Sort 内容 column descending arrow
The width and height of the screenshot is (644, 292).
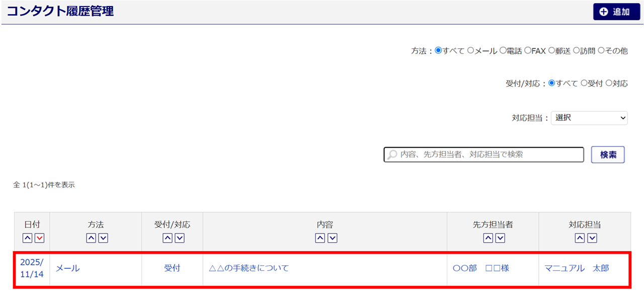[x=332, y=238]
